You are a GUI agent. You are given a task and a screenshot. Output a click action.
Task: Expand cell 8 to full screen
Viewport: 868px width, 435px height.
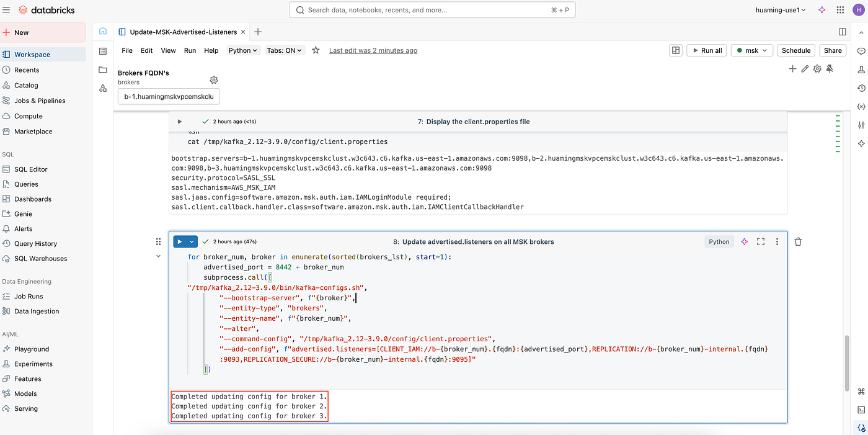(x=761, y=241)
